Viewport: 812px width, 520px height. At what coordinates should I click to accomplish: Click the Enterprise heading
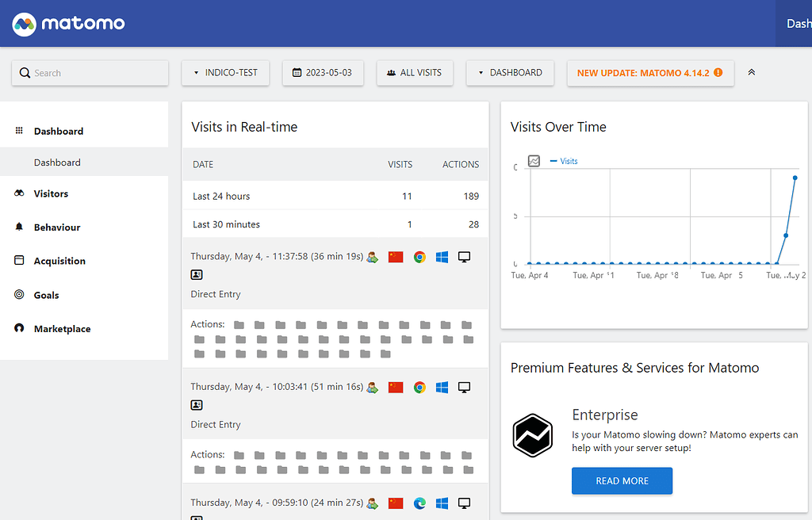click(605, 415)
